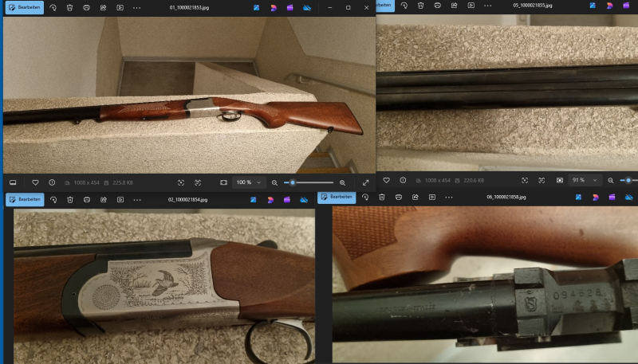Viewport: 638px width, 364px height.
Task: Print the 01_1000021853.jpg image
Action: click(x=87, y=7)
